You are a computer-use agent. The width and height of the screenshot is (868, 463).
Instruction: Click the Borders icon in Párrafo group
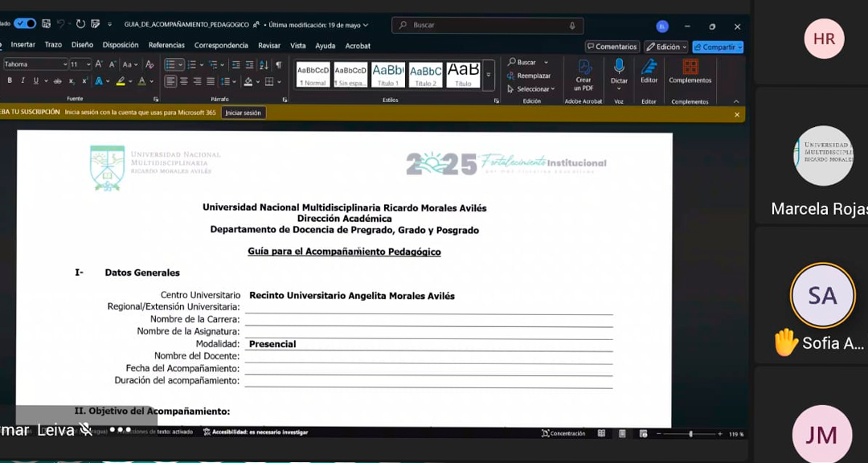click(269, 81)
